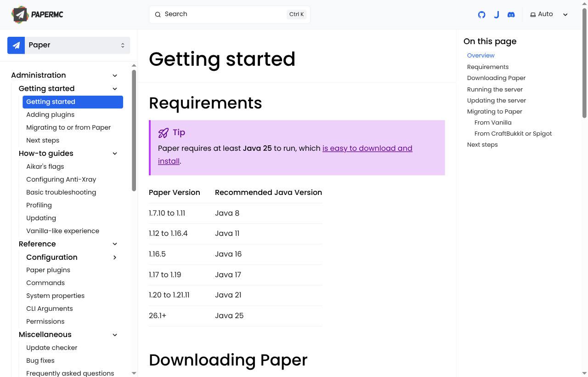This screenshot has width=588, height=377.
Task: Jump to Downloading Paper section
Action: click(496, 78)
